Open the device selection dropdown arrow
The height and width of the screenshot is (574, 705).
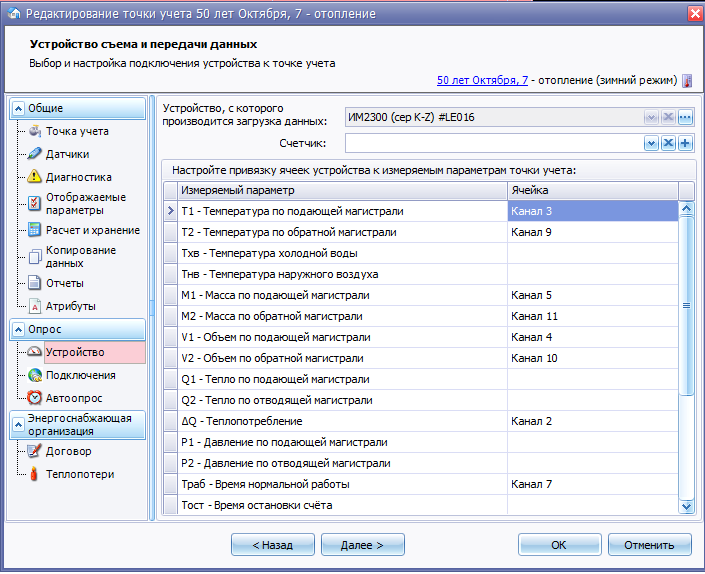[x=651, y=117]
